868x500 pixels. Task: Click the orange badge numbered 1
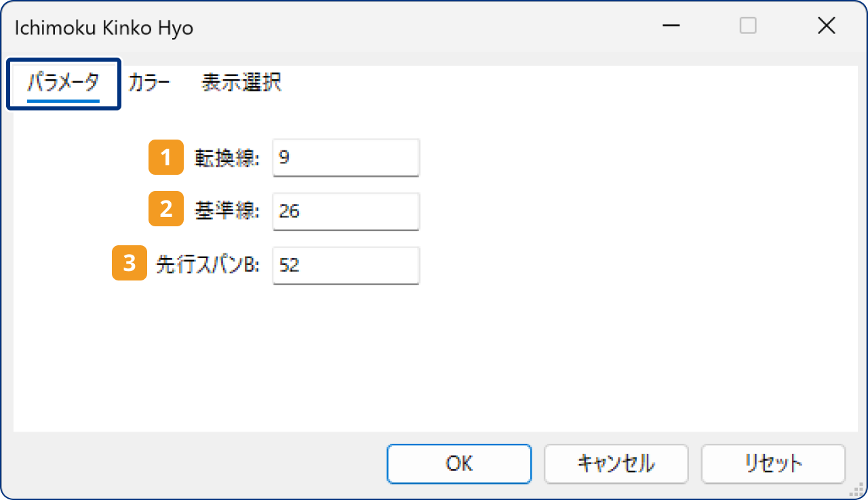click(166, 157)
